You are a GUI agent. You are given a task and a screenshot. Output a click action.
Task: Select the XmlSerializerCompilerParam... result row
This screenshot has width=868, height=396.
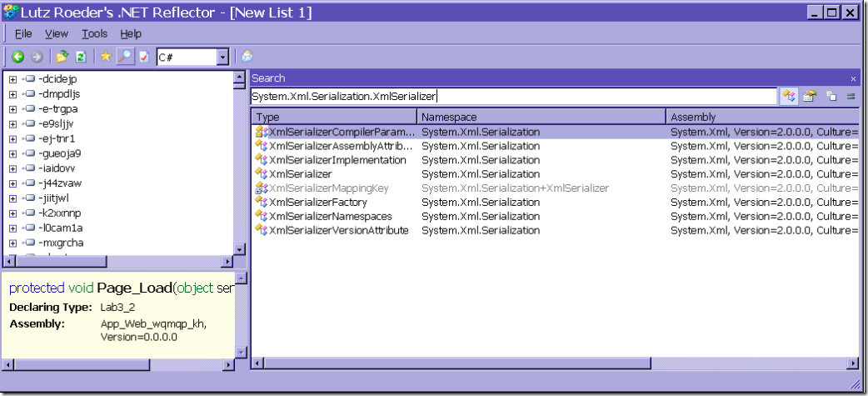tap(556, 132)
